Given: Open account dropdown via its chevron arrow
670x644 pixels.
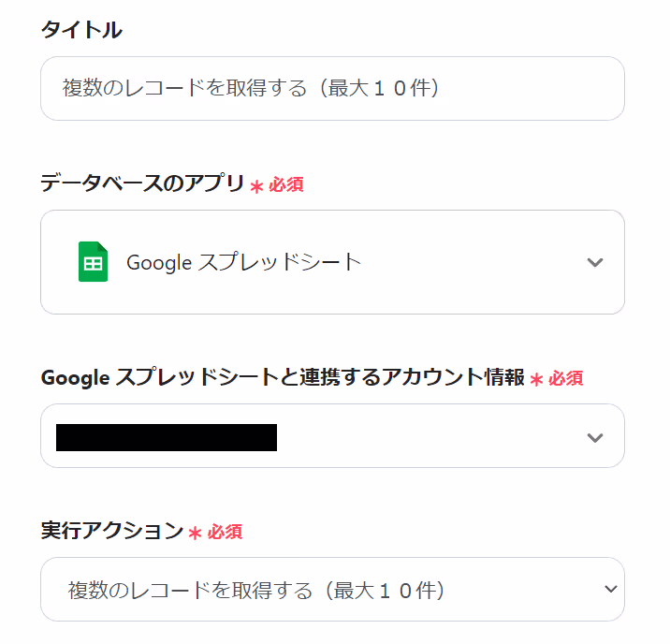Looking at the screenshot, I should pos(595,437).
